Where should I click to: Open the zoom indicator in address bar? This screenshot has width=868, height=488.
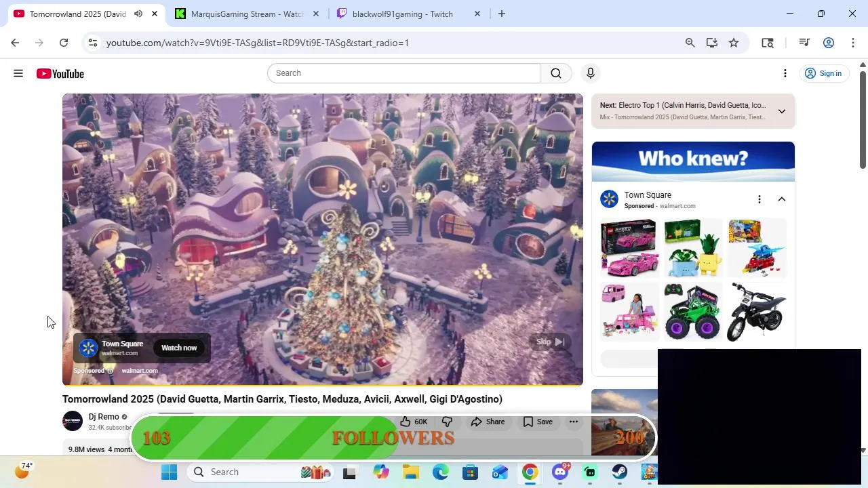pos(690,43)
